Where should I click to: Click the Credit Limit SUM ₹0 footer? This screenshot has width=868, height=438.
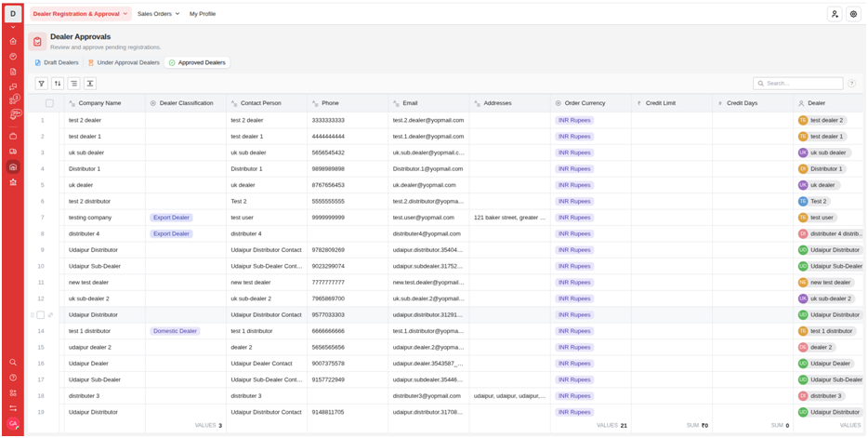click(x=697, y=426)
